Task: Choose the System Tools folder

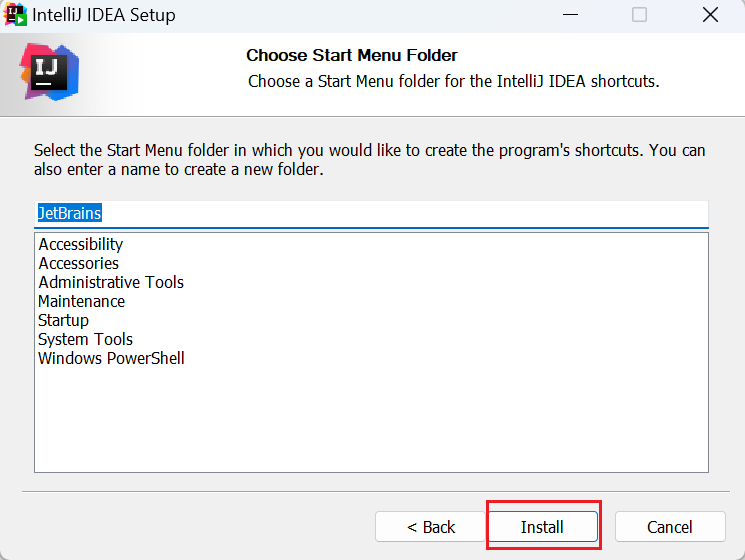Action: click(86, 339)
